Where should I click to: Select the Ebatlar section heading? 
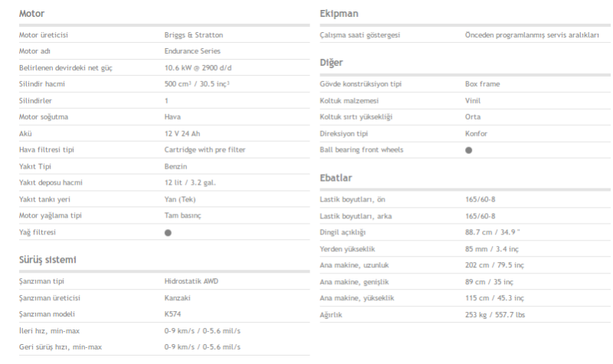click(x=336, y=178)
